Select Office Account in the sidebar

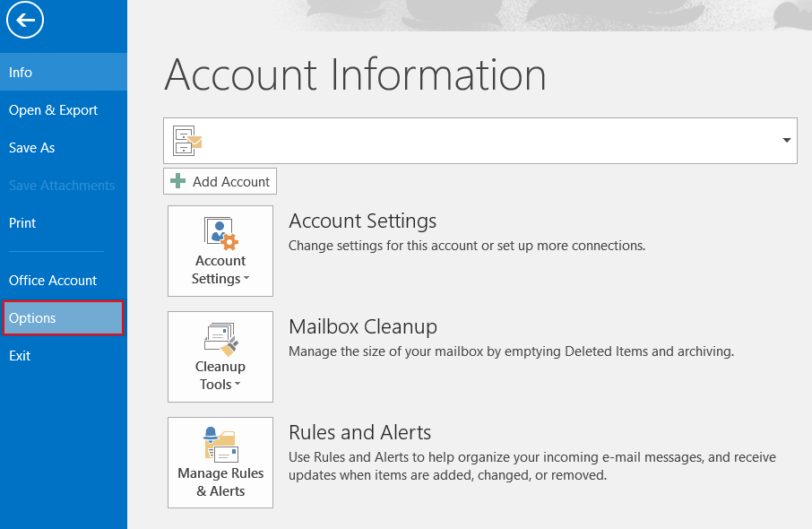click(x=52, y=280)
